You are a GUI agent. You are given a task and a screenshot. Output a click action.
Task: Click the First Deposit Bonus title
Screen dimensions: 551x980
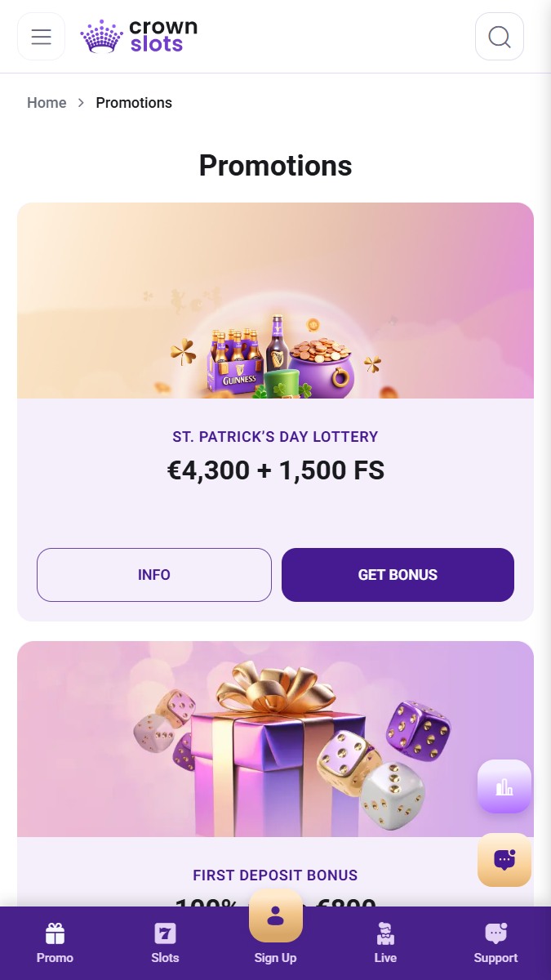(275, 875)
